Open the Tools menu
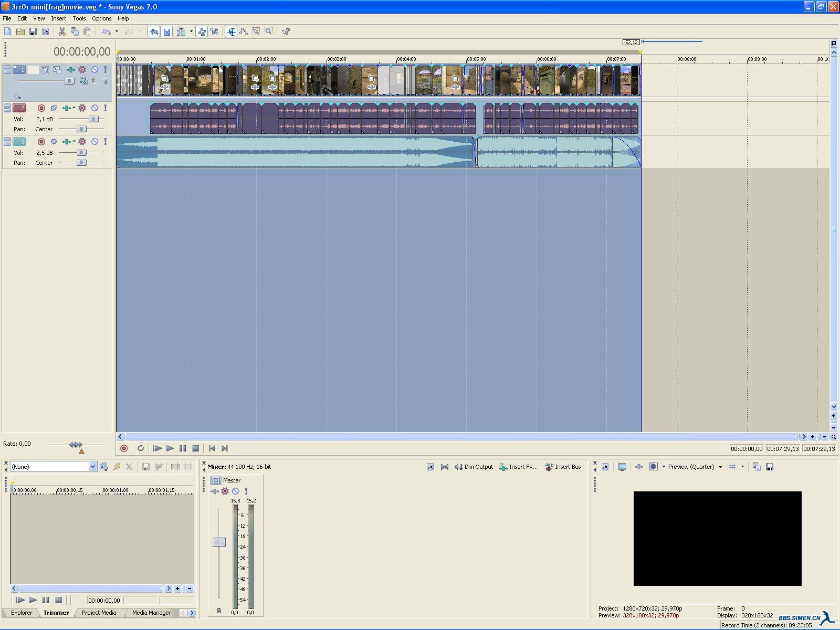 (79, 18)
